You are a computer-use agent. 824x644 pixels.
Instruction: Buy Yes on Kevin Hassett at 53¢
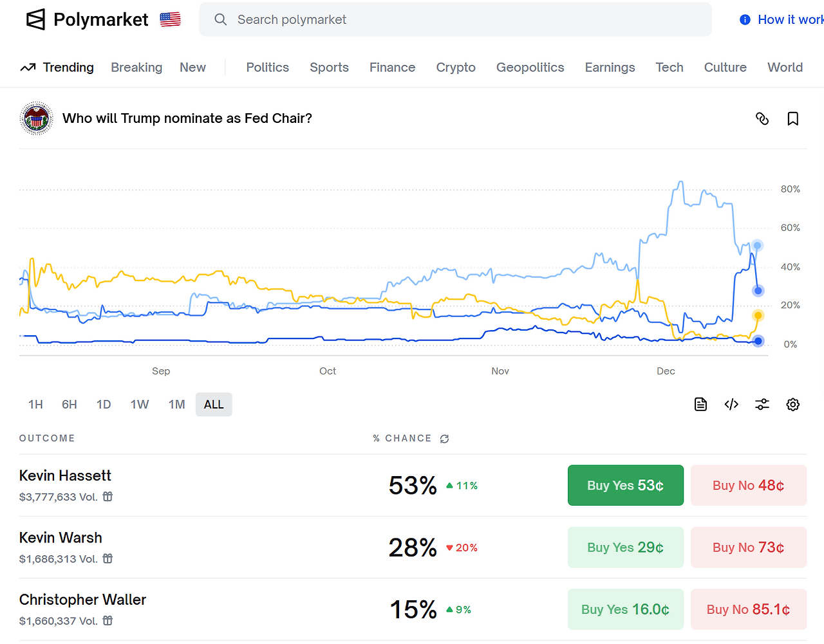[625, 485]
